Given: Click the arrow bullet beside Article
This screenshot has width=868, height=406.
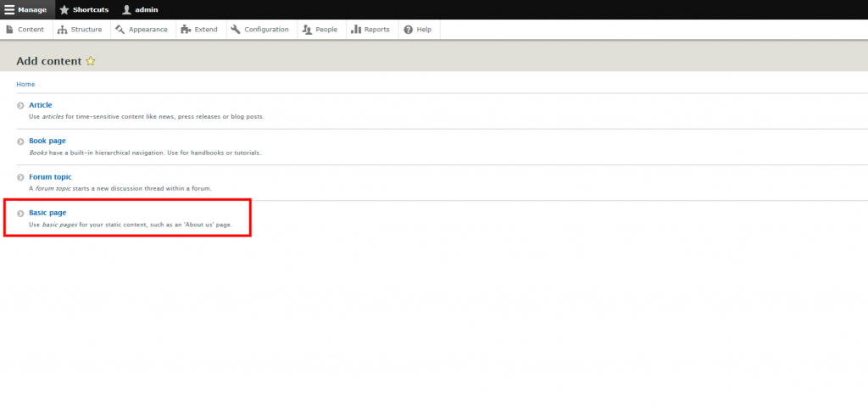Looking at the screenshot, I should (x=20, y=106).
